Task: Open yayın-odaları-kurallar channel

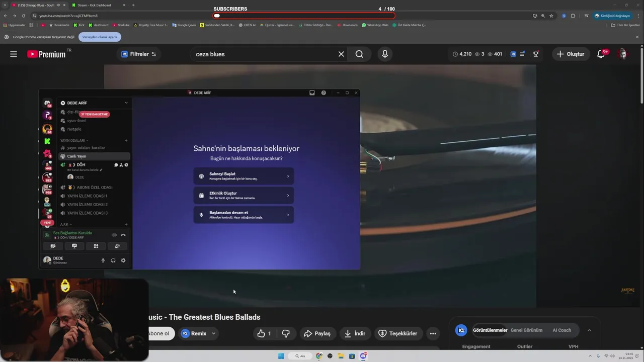Action: point(93,148)
